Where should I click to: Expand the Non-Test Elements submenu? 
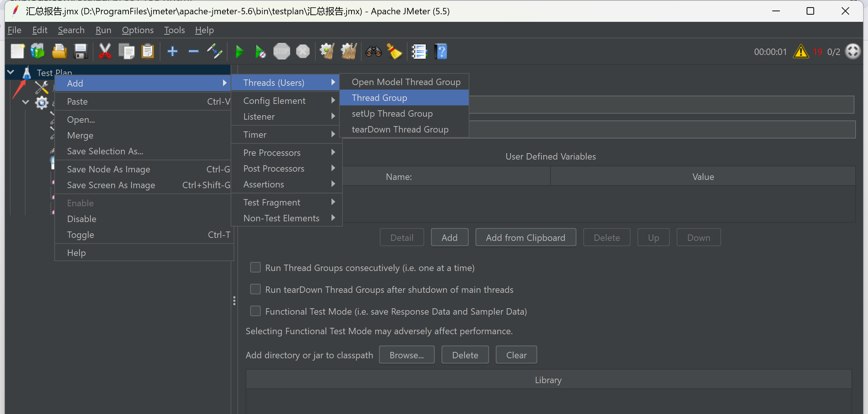[287, 218]
